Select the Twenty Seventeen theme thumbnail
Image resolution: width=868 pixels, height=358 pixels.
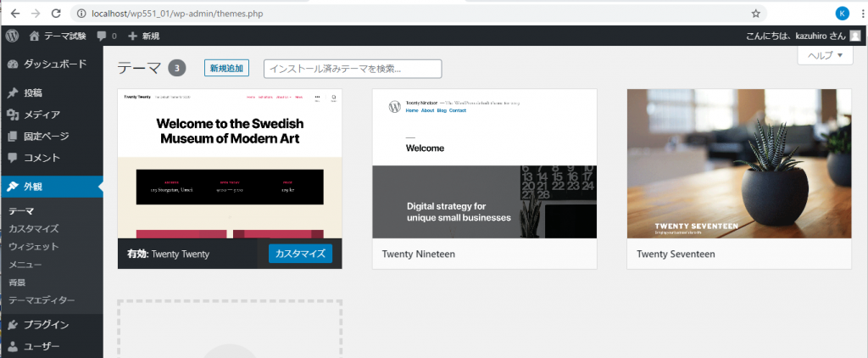(738, 164)
